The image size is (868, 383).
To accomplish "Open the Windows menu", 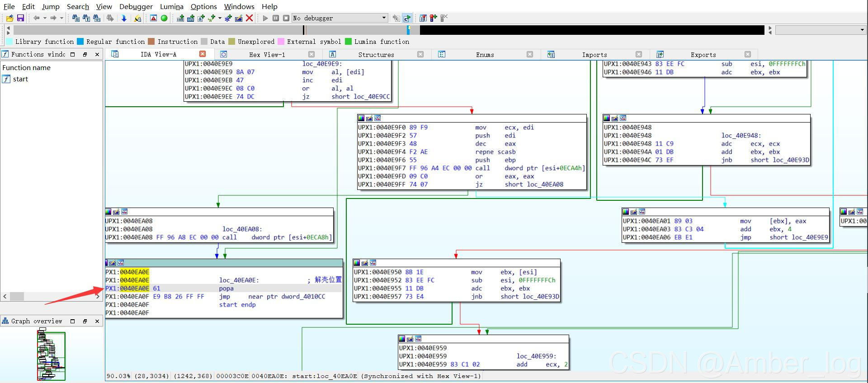I will click(x=239, y=6).
